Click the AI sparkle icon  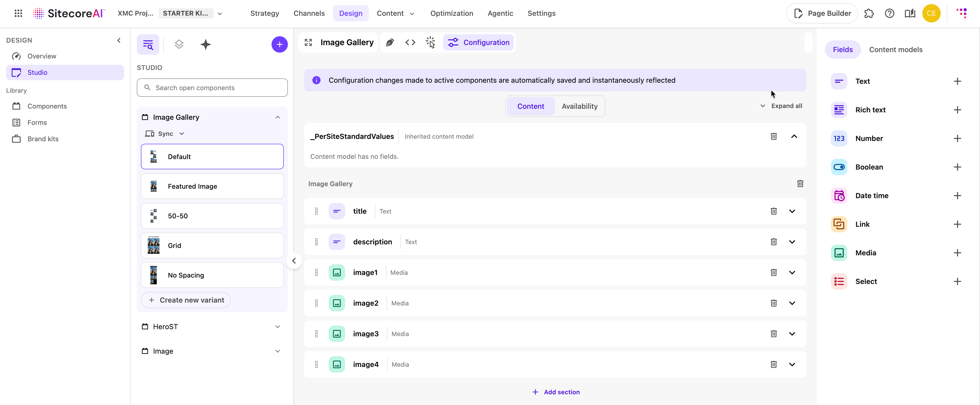coord(205,44)
